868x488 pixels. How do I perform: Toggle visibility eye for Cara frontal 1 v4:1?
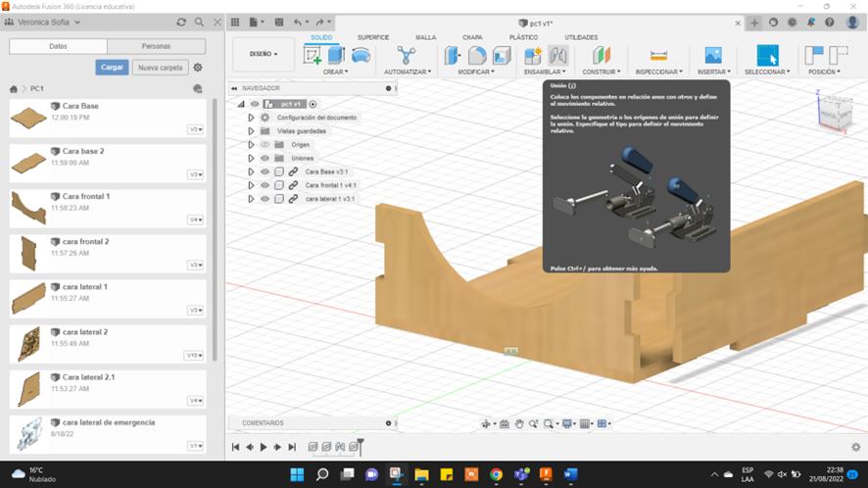click(x=265, y=185)
